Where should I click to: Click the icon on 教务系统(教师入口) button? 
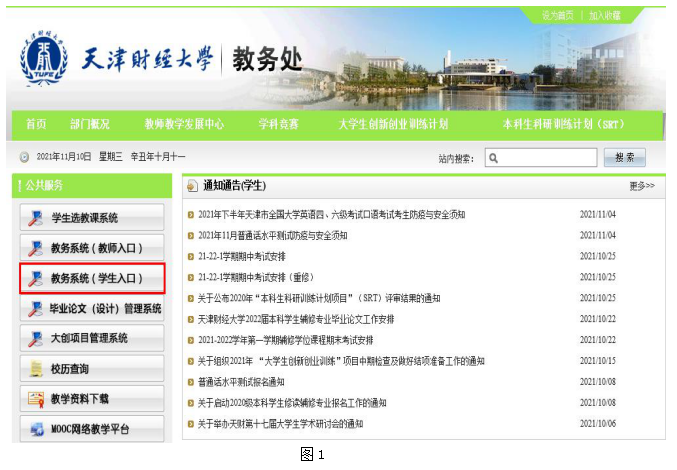[36, 248]
